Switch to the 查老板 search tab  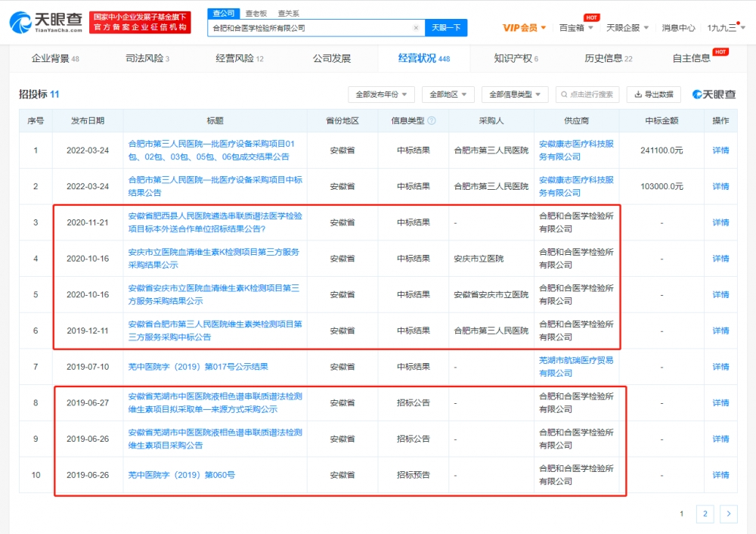(256, 14)
